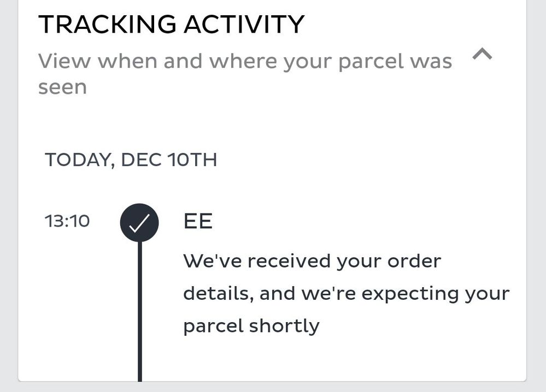
Task: Click the word 'shortly' in the status message
Action: (x=284, y=326)
